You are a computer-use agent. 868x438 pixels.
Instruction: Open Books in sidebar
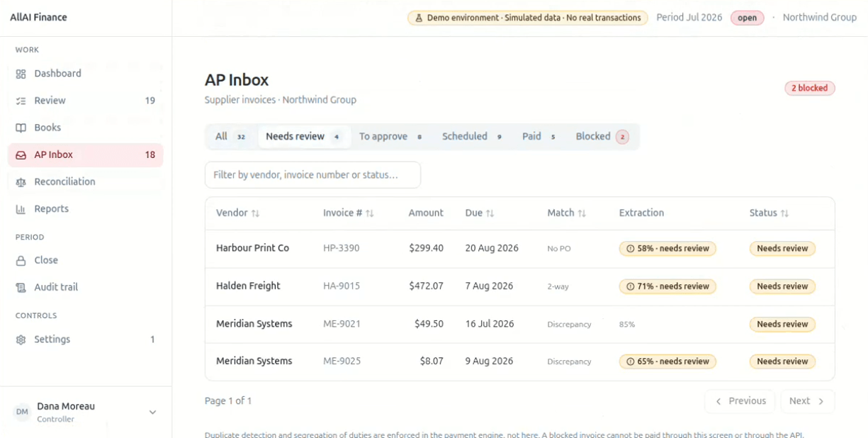point(86,128)
